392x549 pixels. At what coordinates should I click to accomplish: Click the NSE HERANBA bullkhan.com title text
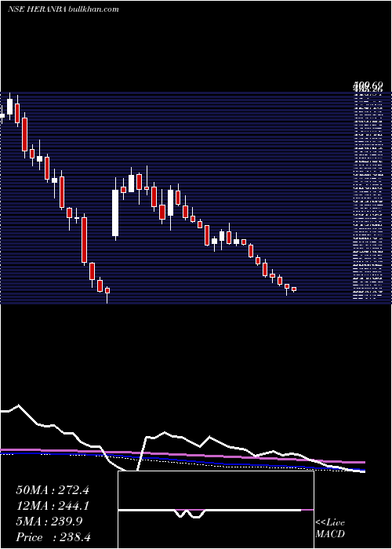coord(64,9)
